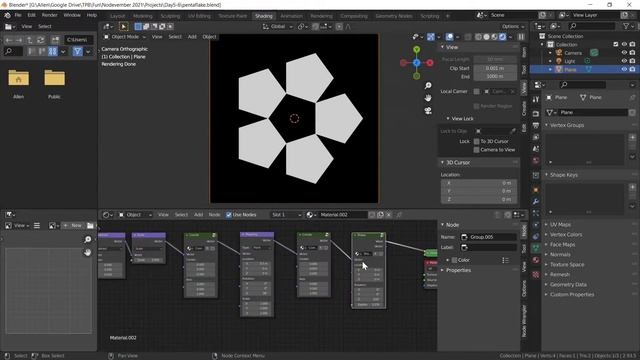640x360 pixels.
Task: Open the Render menu
Action: tap(49, 16)
